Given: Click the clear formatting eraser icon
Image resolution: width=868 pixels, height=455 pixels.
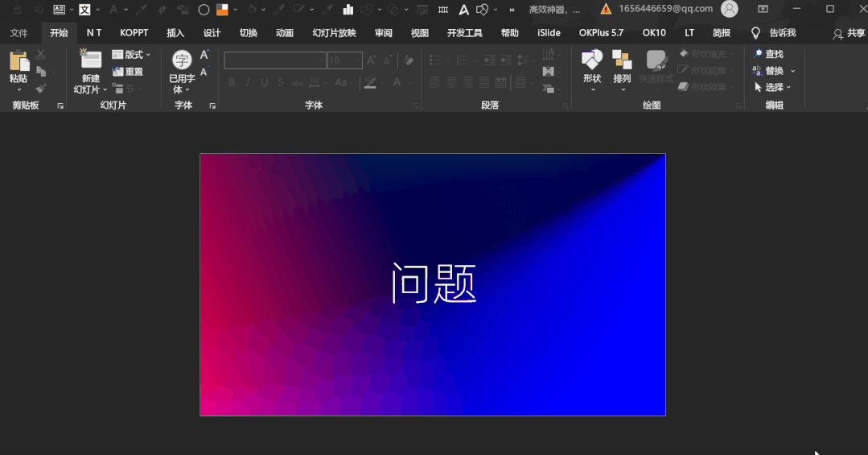Looking at the screenshot, I should pos(409,60).
